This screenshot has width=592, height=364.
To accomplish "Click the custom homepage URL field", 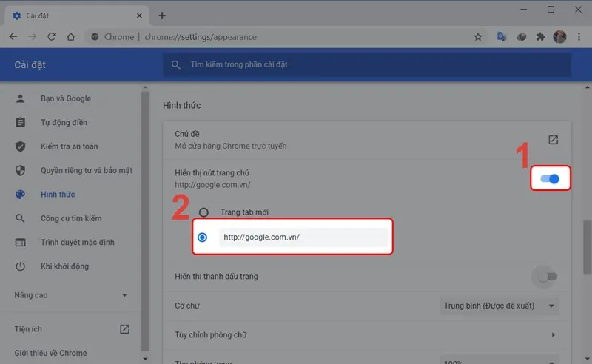I will [303, 237].
